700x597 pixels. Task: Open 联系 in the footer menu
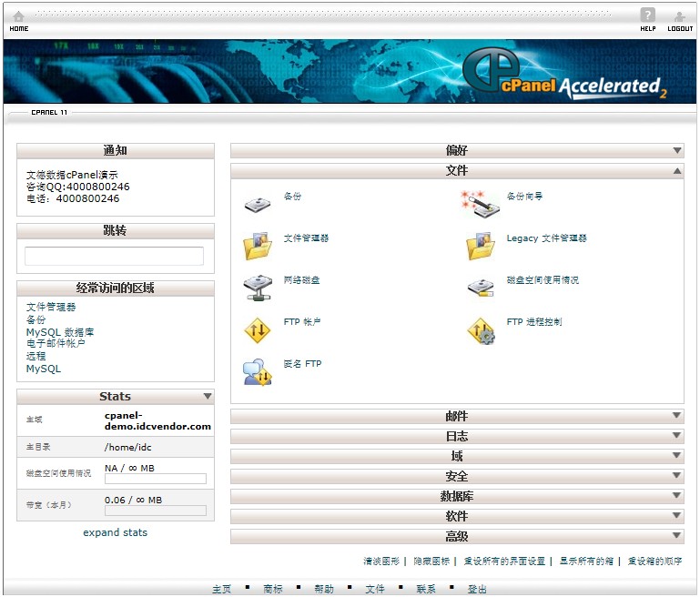(426, 589)
